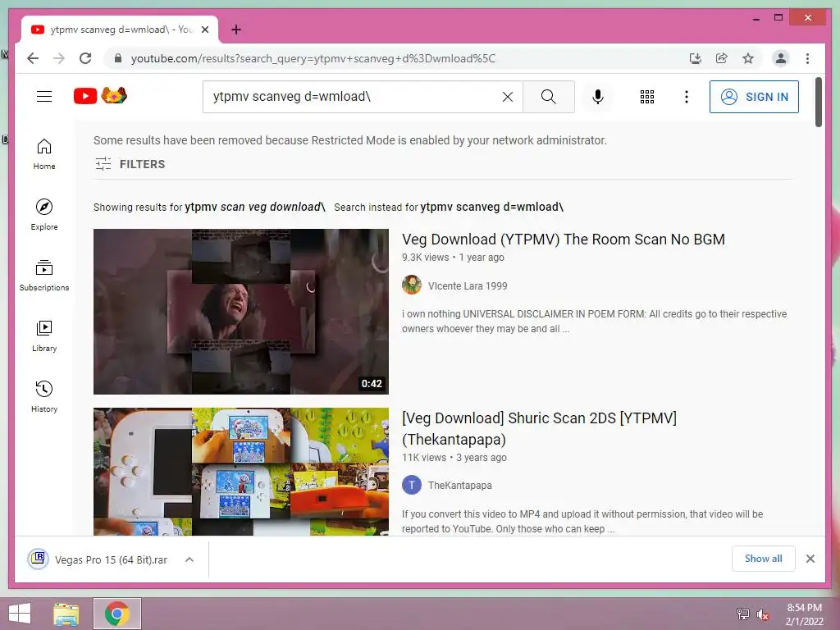840x630 pixels.
Task: Click the page vertical scrollbar
Action: tap(818, 103)
